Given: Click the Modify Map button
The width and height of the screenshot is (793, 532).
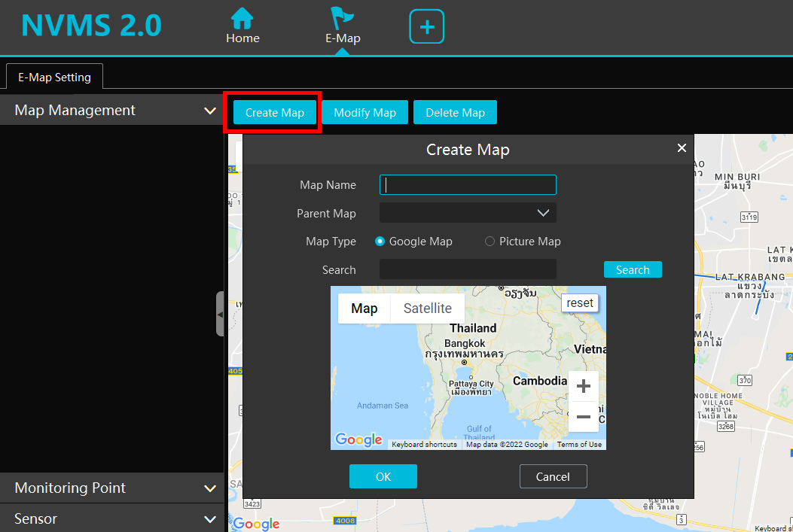Looking at the screenshot, I should point(364,112).
